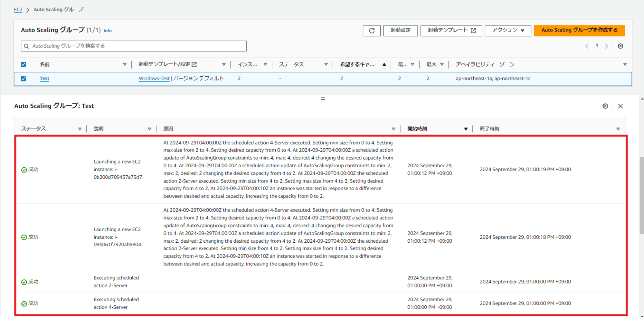The width and height of the screenshot is (644, 317).
Task: Click success icon for action 4-Server row
Action: click(x=24, y=304)
